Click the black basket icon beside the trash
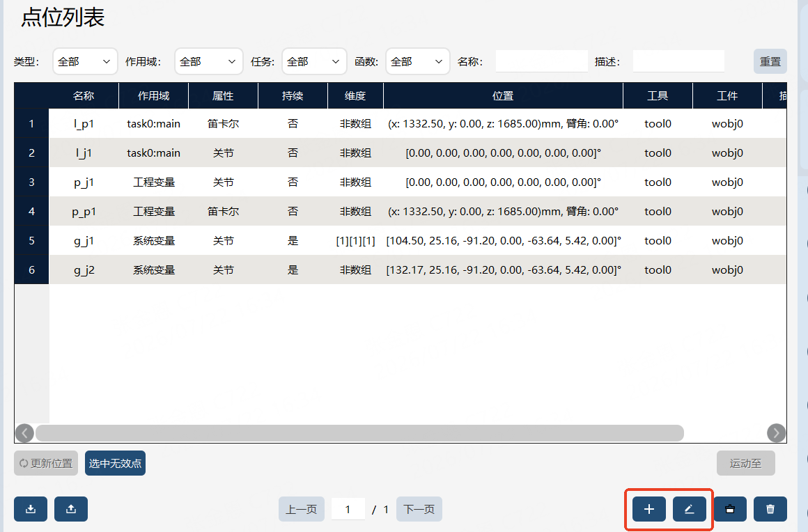Viewport: 808px width, 532px height. (x=730, y=509)
